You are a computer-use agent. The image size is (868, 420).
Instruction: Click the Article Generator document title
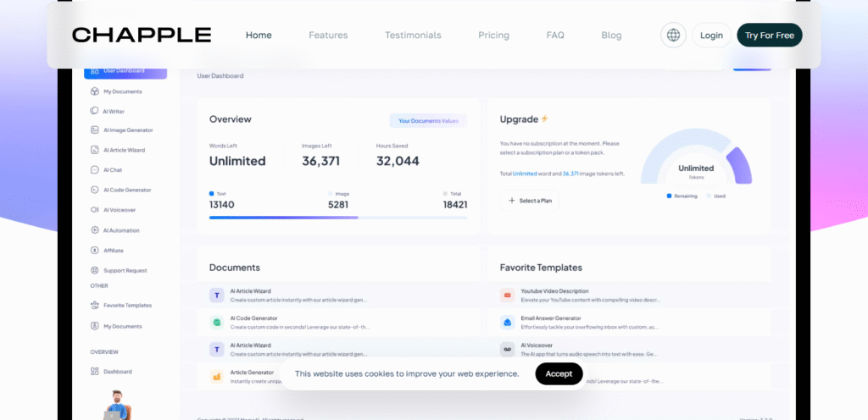coord(252,373)
